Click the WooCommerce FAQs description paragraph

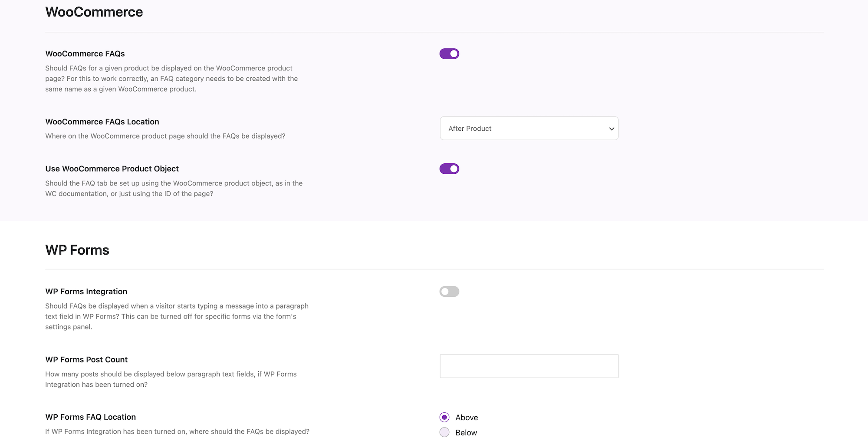(x=171, y=79)
